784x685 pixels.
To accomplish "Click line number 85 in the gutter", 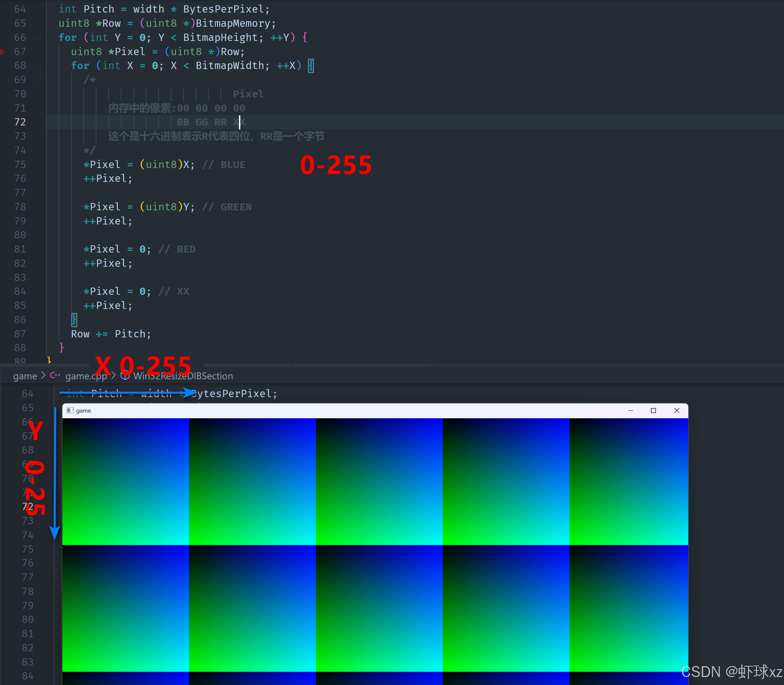I will pyautogui.click(x=20, y=306).
